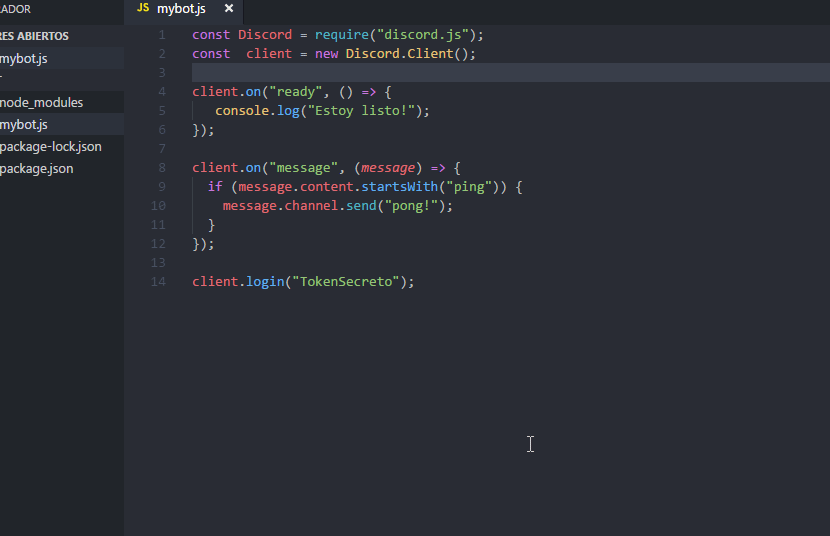Viewport: 830px width, 536px height.
Task: Click the JS file icon on the tab
Action: coord(143,9)
